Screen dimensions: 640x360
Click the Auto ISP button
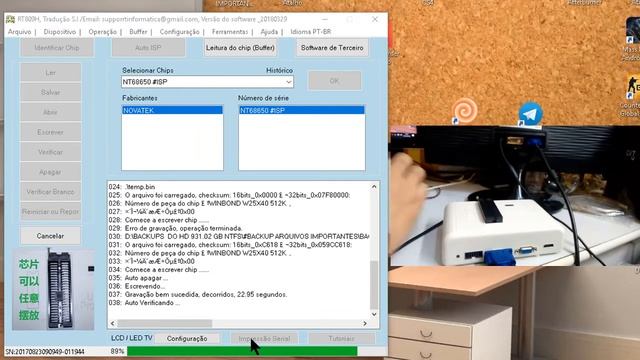click(148, 48)
